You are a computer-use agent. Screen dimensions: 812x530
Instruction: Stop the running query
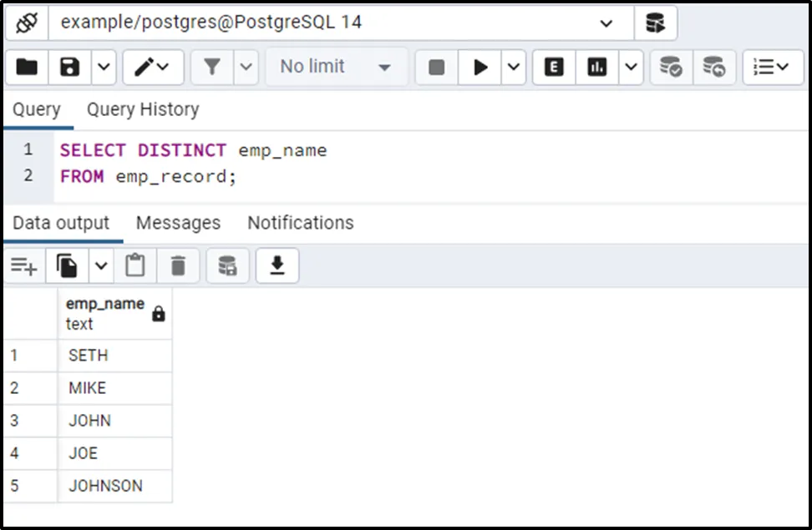(x=436, y=67)
